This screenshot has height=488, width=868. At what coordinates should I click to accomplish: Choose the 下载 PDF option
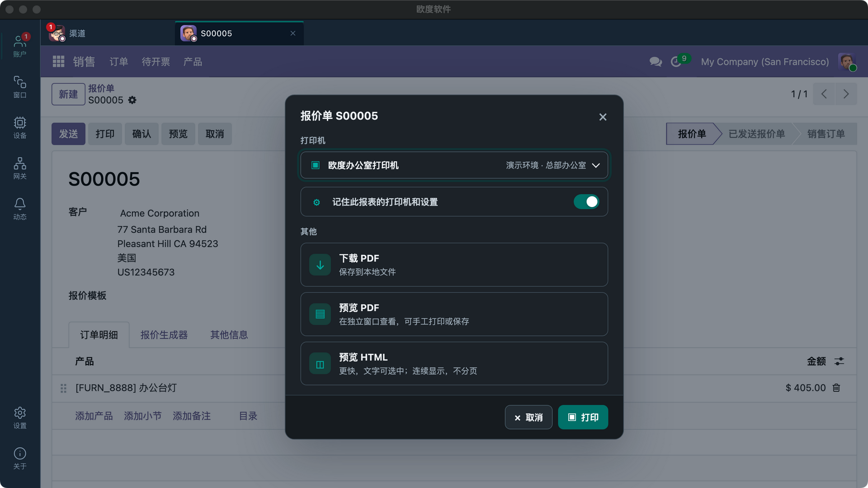454,265
